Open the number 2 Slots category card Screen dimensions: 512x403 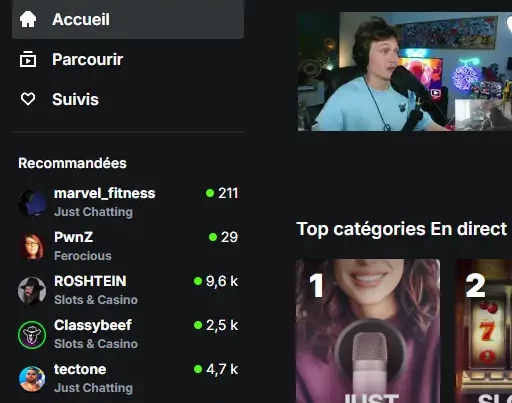[x=484, y=331]
